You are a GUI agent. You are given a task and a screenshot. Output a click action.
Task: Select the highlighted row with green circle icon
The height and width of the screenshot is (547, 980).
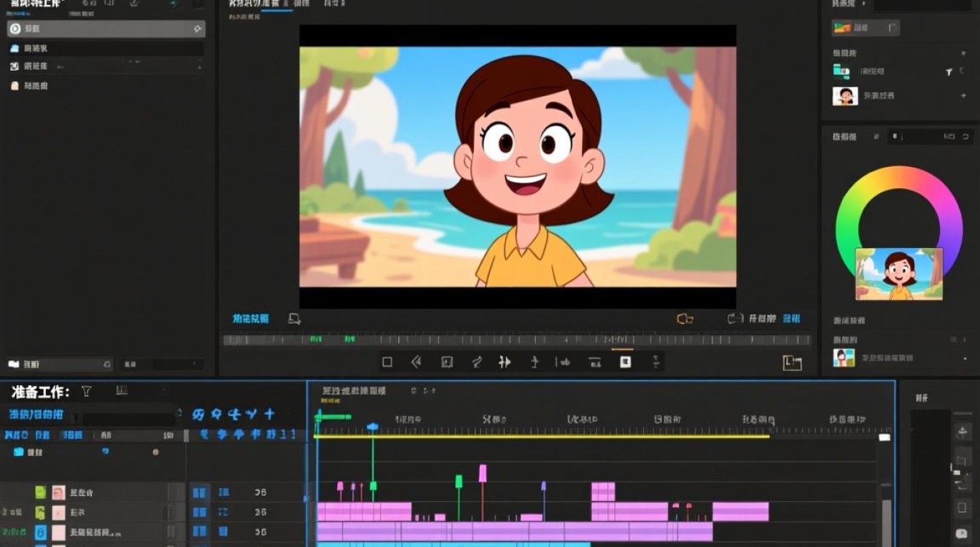pos(106,29)
